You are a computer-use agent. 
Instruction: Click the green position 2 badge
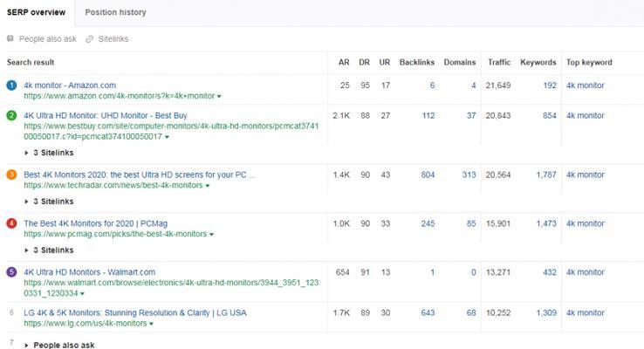point(11,116)
